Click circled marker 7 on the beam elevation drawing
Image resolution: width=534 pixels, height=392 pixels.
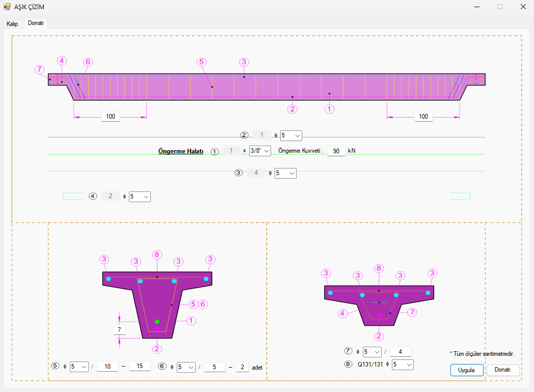coord(39,69)
